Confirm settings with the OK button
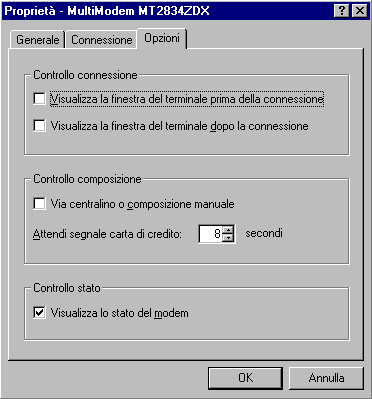This screenshot has height=399, width=372. point(245,378)
